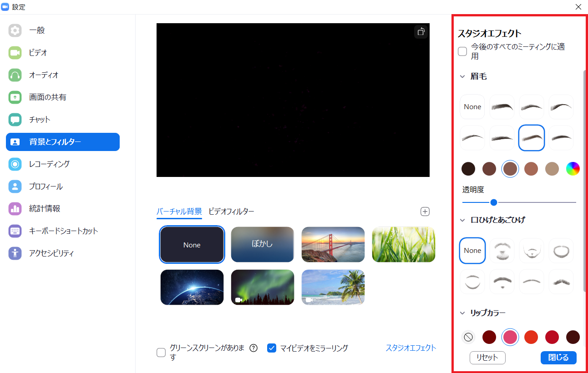Viewport: 588px width, 373px height.
Task: Enable 今後のすべてのミーティングに適用 checkbox
Action: click(x=462, y=51)
